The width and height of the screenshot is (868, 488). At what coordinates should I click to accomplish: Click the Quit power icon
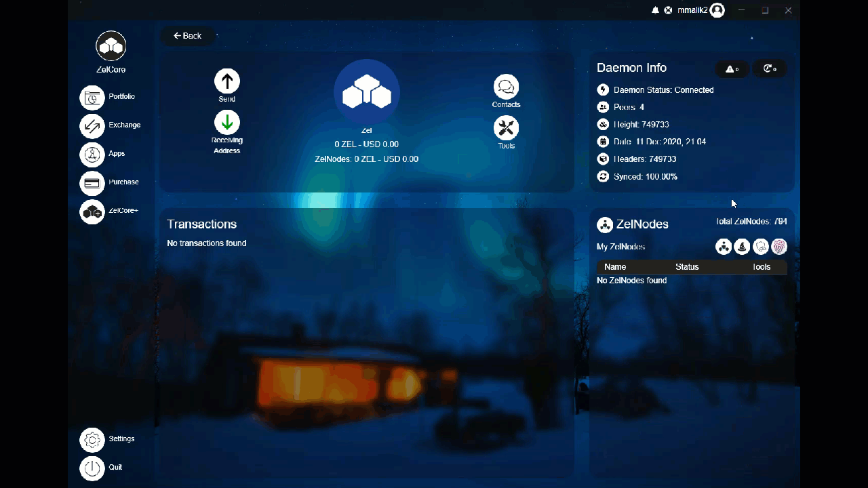[92, 468]
